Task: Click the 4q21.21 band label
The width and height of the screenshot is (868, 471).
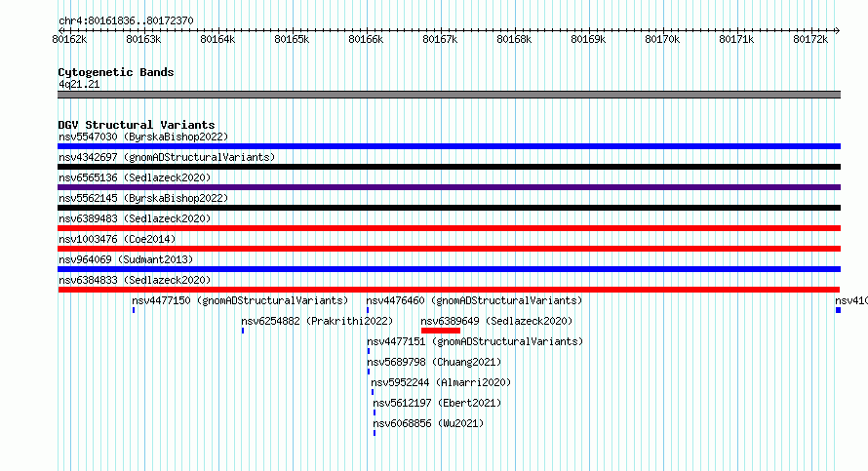Action: tap(79, 84)
